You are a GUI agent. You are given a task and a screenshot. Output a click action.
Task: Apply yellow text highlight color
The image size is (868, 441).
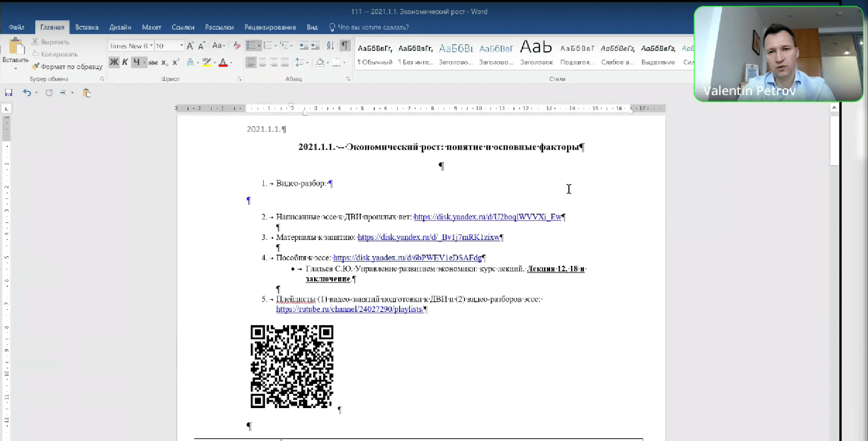[x=206, y=62]
